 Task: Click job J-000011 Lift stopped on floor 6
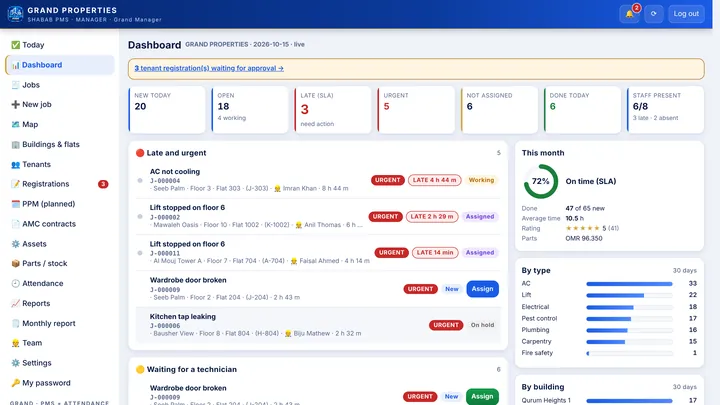click(x=318, y=253)
